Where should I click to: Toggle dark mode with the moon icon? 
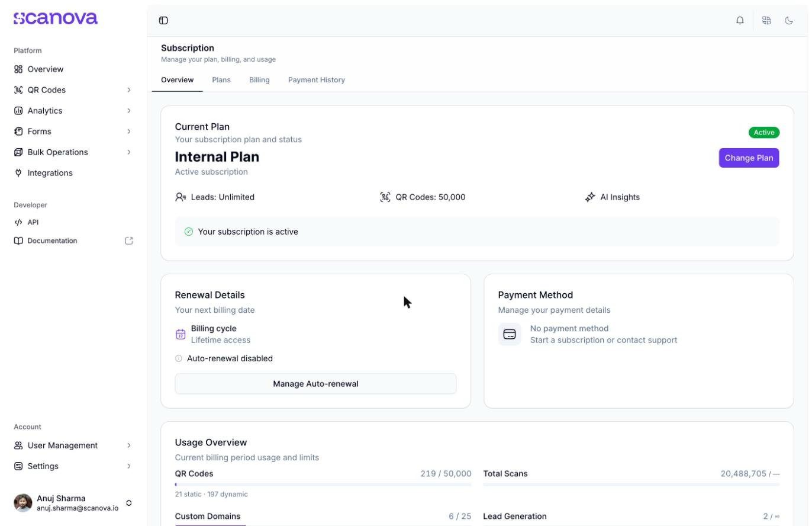coord(789,21)
